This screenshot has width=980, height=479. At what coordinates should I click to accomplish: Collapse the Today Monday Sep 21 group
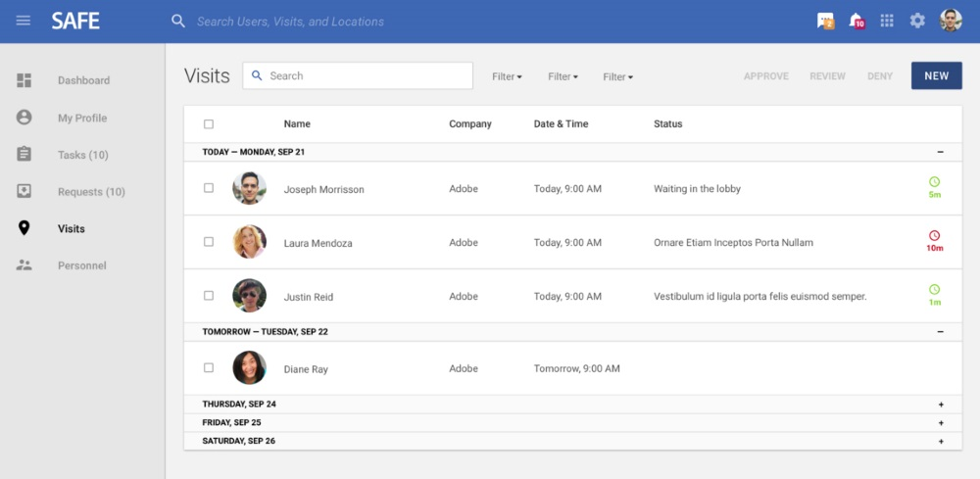[941, 153]
